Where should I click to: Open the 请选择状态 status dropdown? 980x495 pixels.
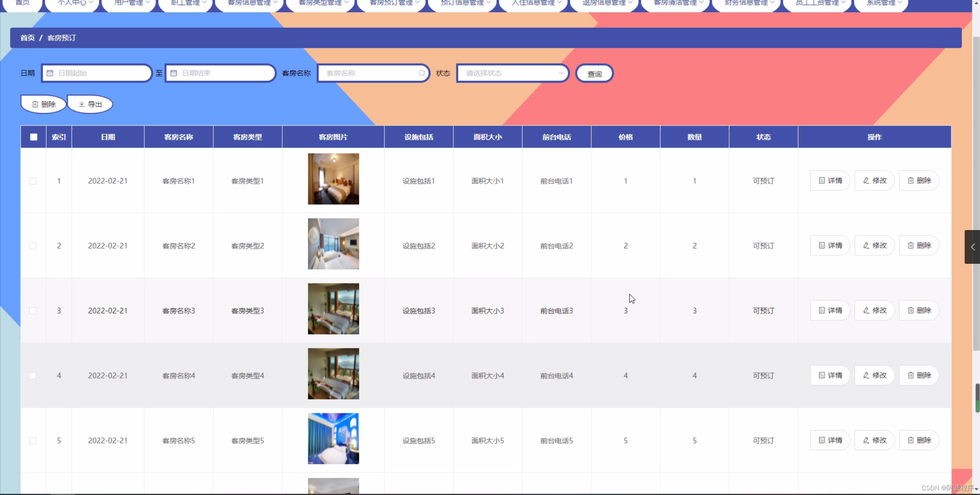(x=513, y=73)
